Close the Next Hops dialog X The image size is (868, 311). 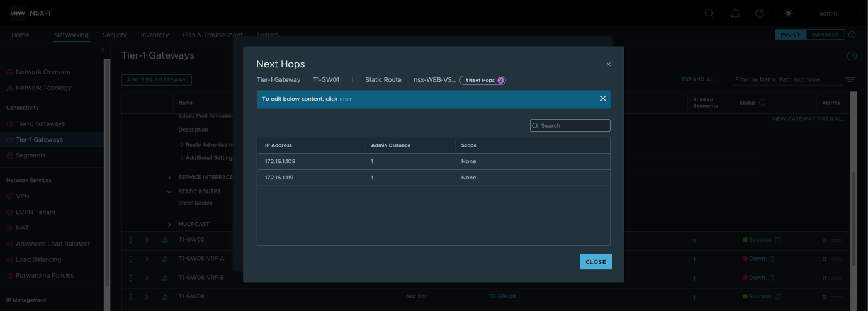pos(609,64)
